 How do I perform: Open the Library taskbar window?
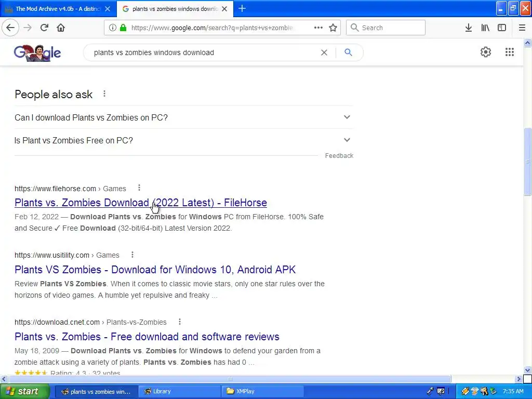pyautogui.click(x=180, y=391)
